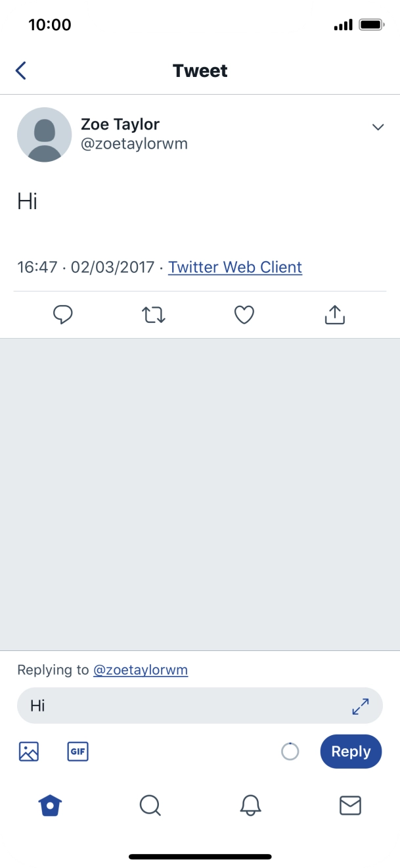Click the back chevron arrow
The height and width of the screenshot is (868, 400).
tap(20, 70)
